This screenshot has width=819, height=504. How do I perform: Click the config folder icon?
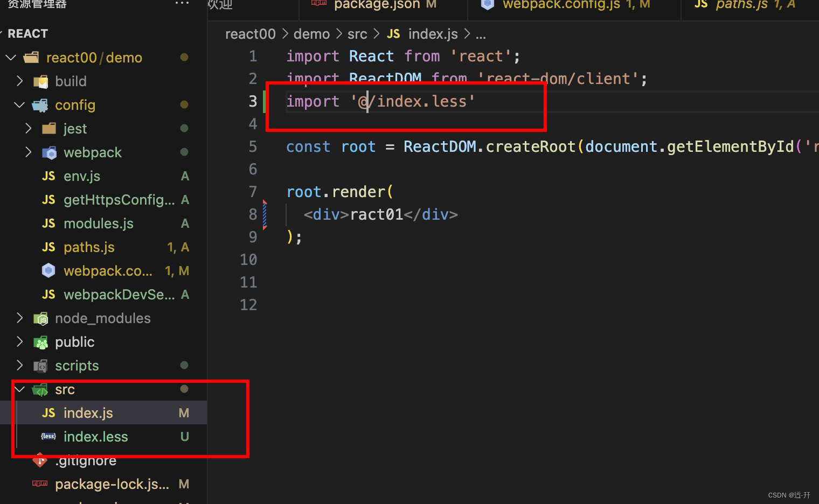point(40,105)
